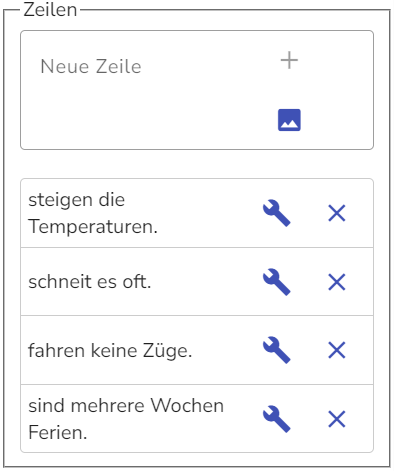Select the 'schneit es oft.' row text

90,282
